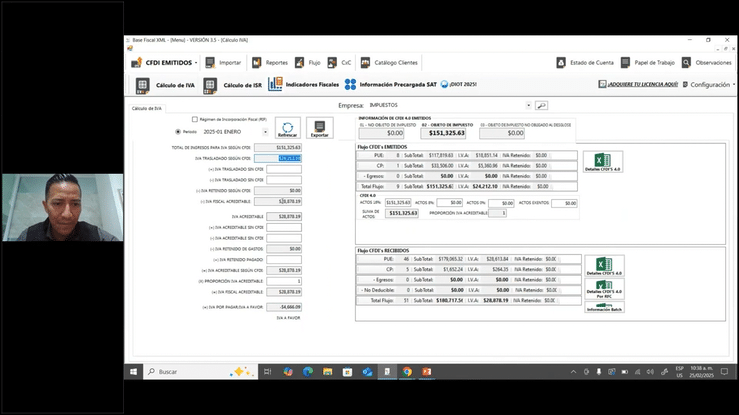Open Información Precargada SAT

(391, 85)
